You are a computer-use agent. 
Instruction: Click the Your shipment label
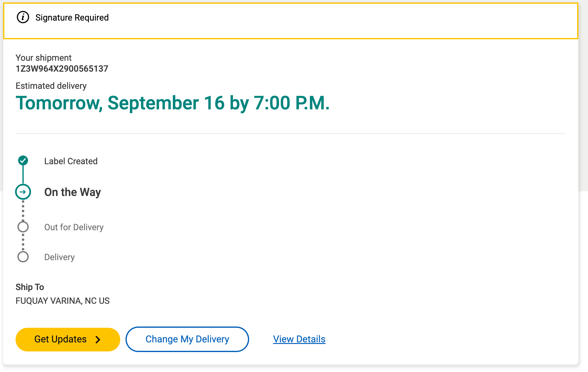coord(44,58)
